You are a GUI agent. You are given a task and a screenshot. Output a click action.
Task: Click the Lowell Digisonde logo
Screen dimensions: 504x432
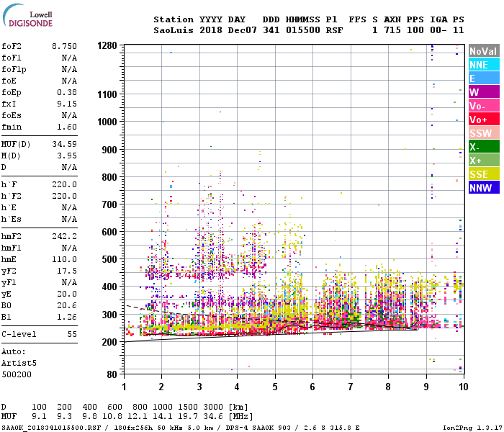tap(27, 15)
